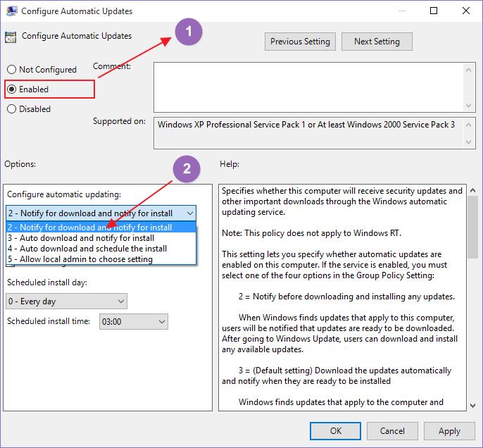Choose '3 - Auto download and notify for install'

[101, 238]
